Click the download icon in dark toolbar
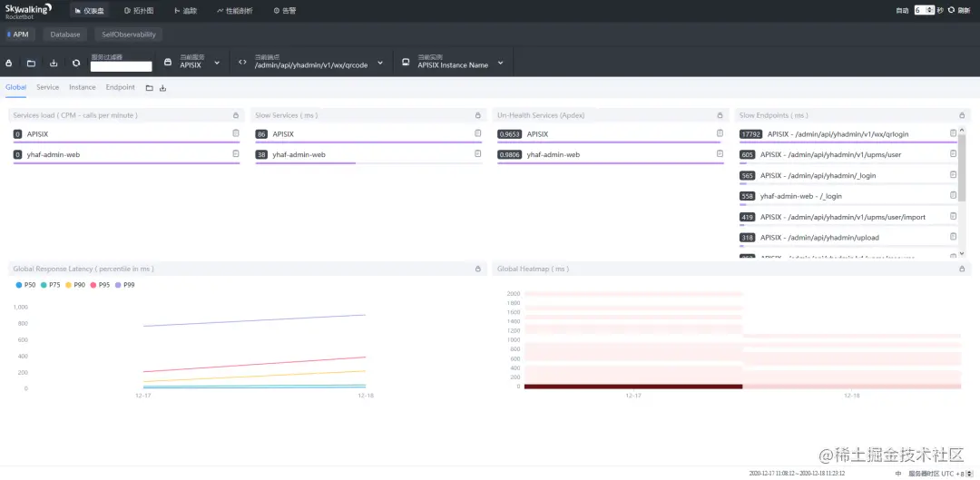980x480 pixels. click(x=54, y=64)
